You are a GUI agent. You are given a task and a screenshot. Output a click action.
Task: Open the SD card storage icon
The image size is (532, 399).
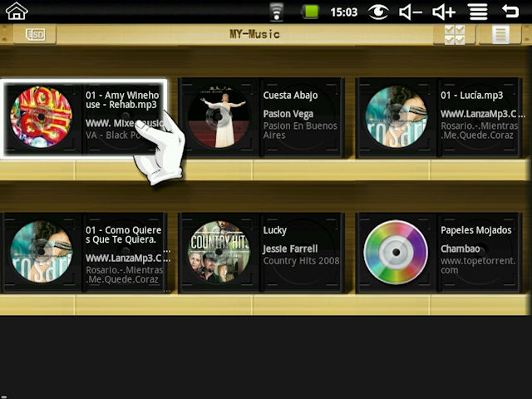pyautogui.click(x=35, y=34)
